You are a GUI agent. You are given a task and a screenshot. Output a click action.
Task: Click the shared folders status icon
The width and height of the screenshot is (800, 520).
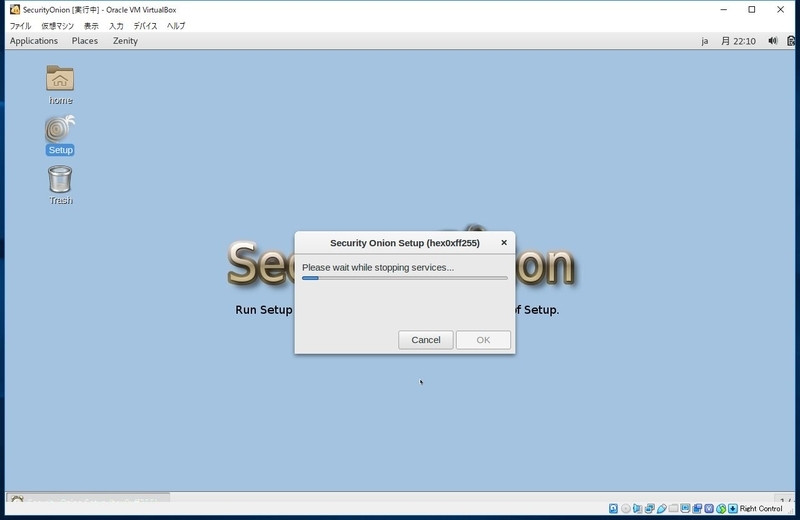click(x=673, y=508)
